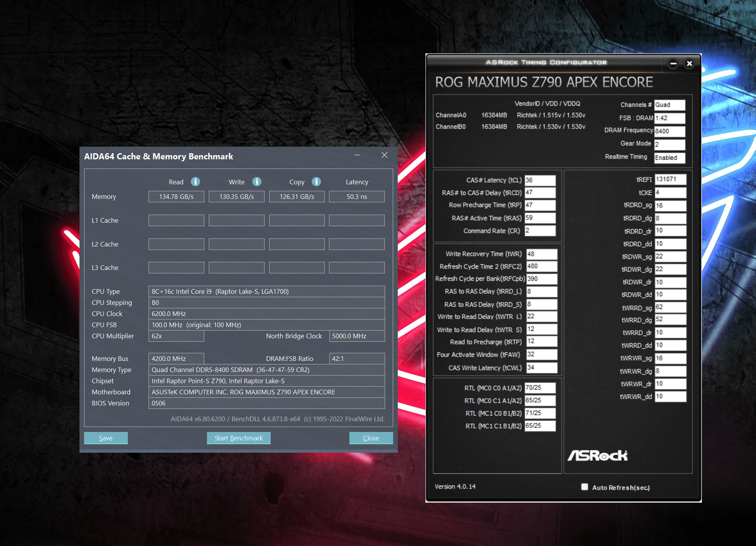Select the tCKE value field
Screen dimensions: 756x546
pos(670,192)
